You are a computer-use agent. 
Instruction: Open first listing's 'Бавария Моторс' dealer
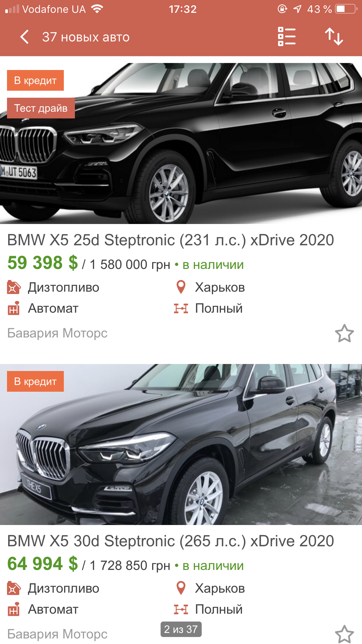click(x=57, y=333)
